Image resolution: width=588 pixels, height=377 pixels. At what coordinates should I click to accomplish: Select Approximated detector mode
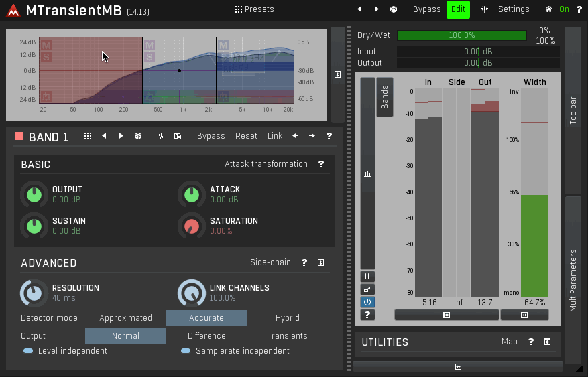click(125, 318)
